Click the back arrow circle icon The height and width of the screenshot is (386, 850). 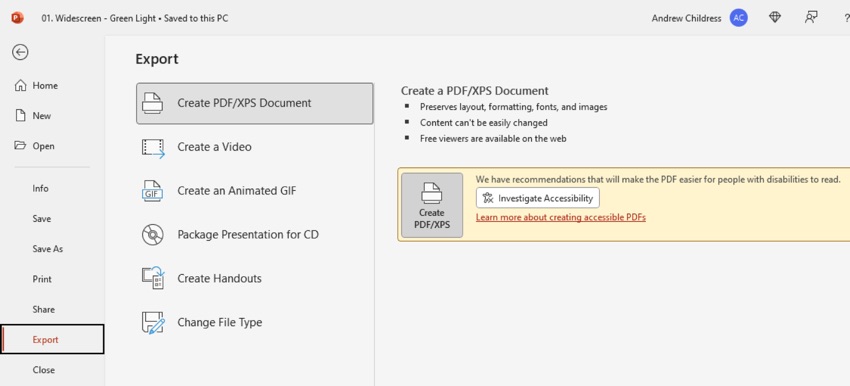20,52
